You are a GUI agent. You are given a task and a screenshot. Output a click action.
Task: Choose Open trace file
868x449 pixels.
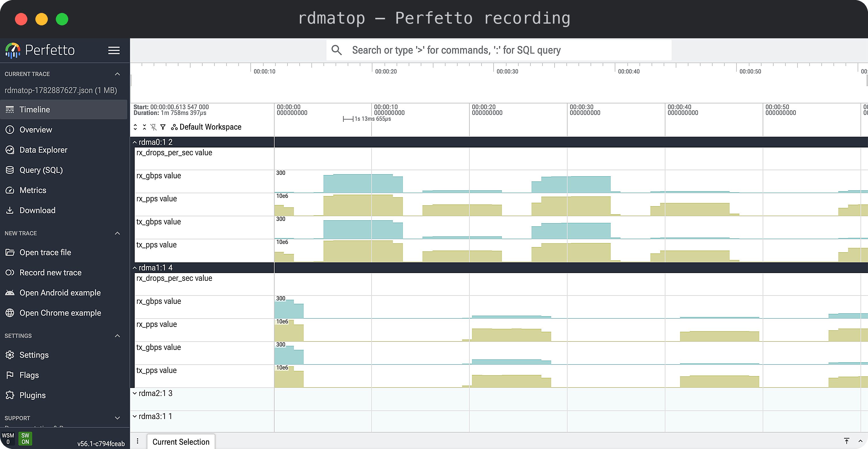pos(64,253)
